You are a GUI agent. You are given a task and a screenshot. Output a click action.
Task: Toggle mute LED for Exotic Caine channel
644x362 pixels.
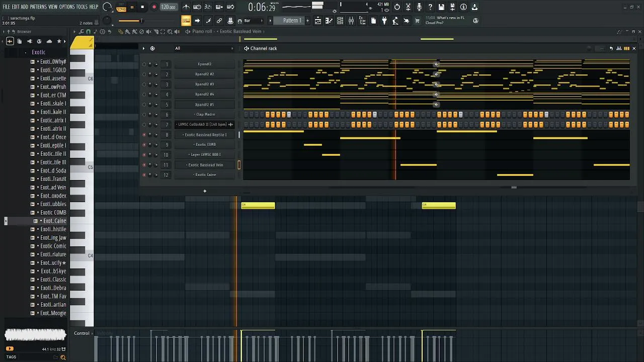coord(144,175)
